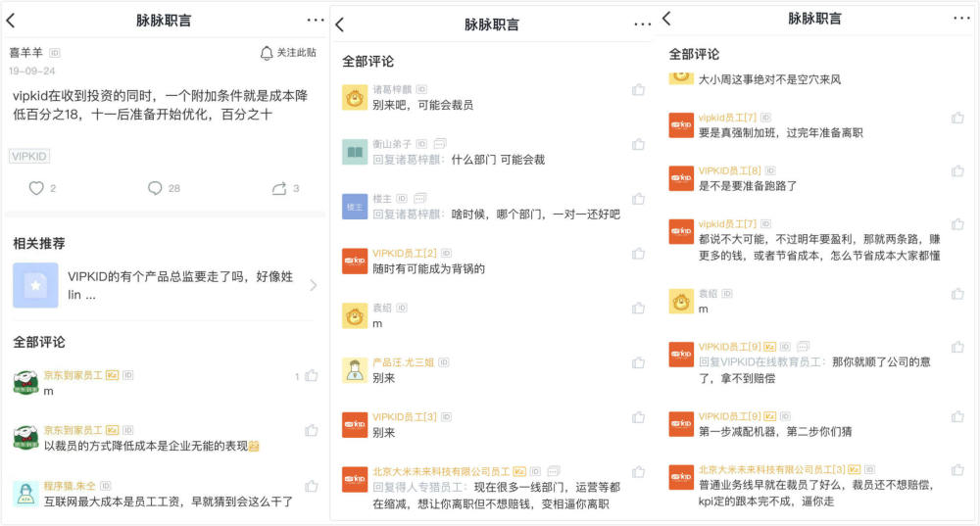Open 衡山弟子 username
The height and width of the screenshot is (526, 980).
tap(392, 144)
